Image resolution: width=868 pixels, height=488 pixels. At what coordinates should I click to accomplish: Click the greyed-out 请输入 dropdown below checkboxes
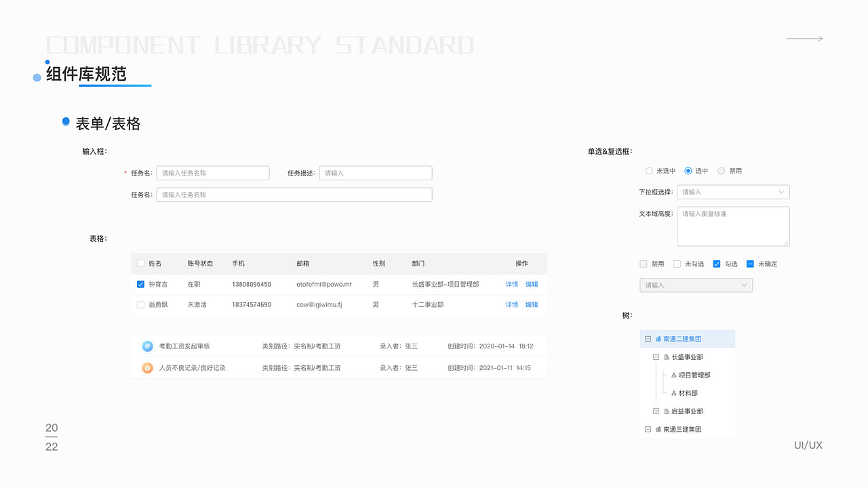tap(696, 285)
